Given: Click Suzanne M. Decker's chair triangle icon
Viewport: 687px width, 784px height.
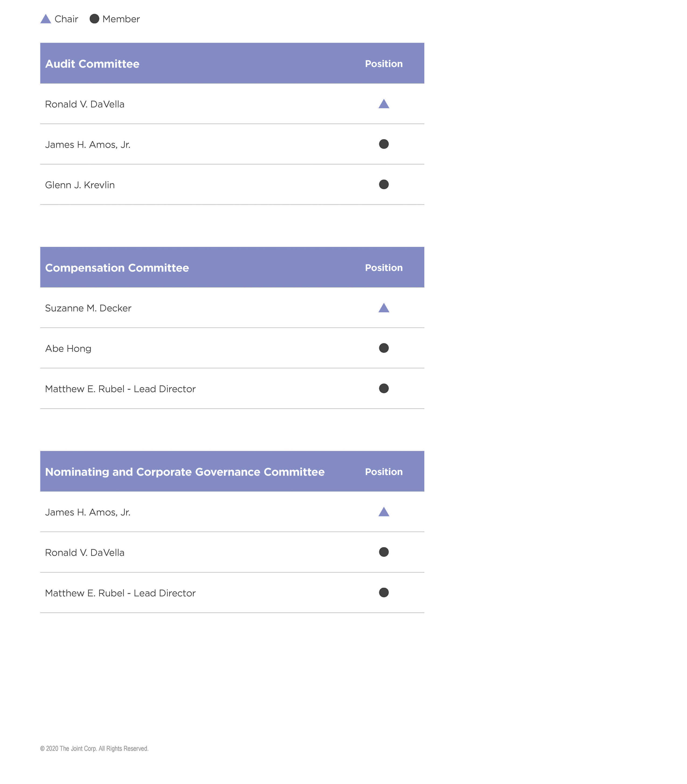Looking at the screenshot, I should [x=384, y=308].
